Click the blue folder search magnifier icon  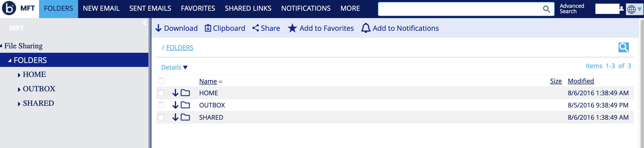pyautogui.click(x=623, y=47)
